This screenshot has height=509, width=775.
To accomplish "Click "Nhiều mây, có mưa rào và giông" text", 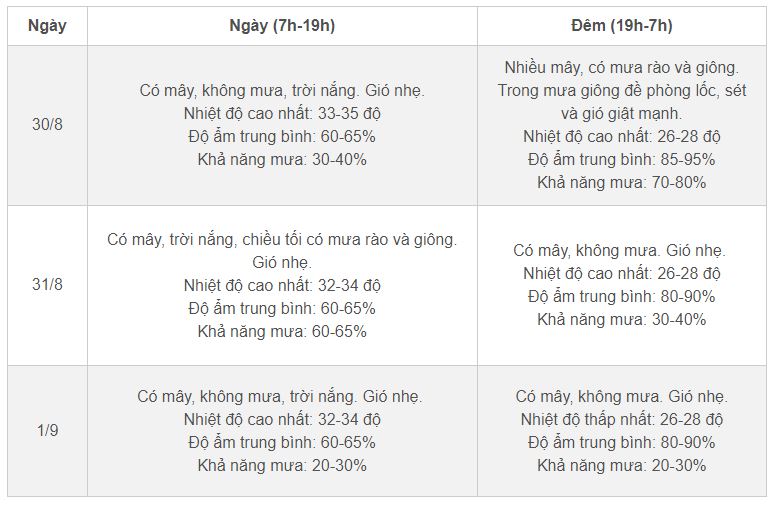I will 621,67.
